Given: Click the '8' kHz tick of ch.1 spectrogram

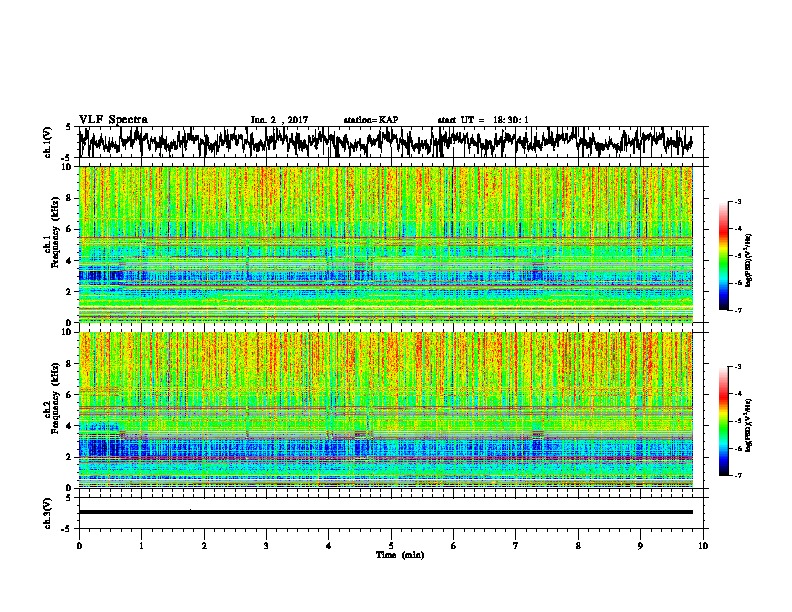Looking at the screenshot, I should tap(70, 198).
